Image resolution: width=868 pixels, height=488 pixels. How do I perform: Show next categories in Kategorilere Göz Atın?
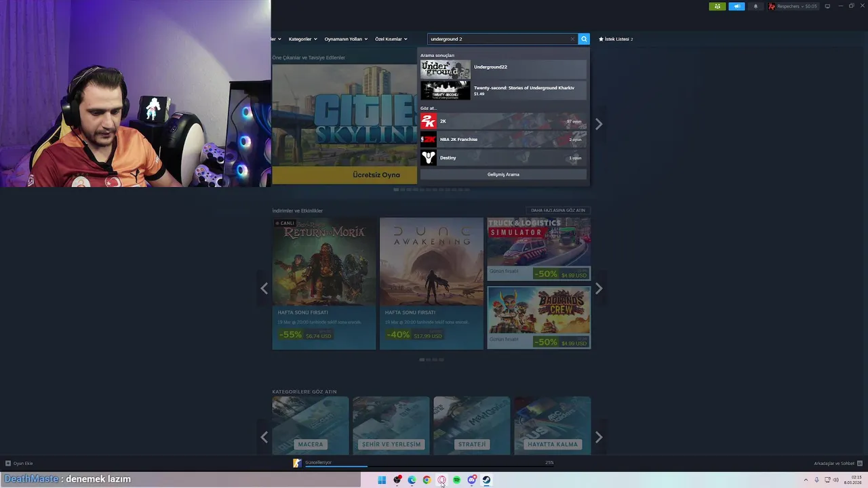(598, 437)
